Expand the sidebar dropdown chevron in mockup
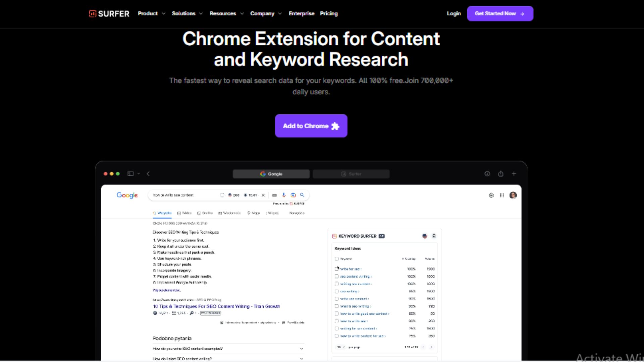 click(139, 174)
